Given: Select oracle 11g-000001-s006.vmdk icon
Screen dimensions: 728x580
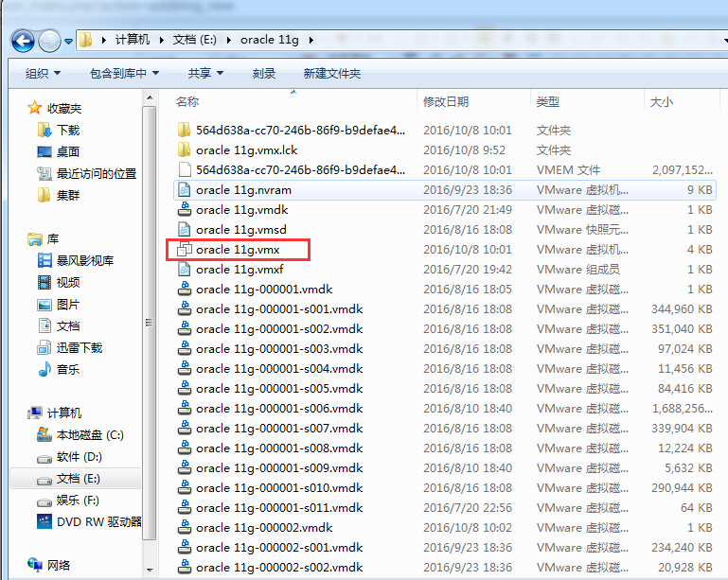Looking at the screenshot, I should (x=185, y=408).
